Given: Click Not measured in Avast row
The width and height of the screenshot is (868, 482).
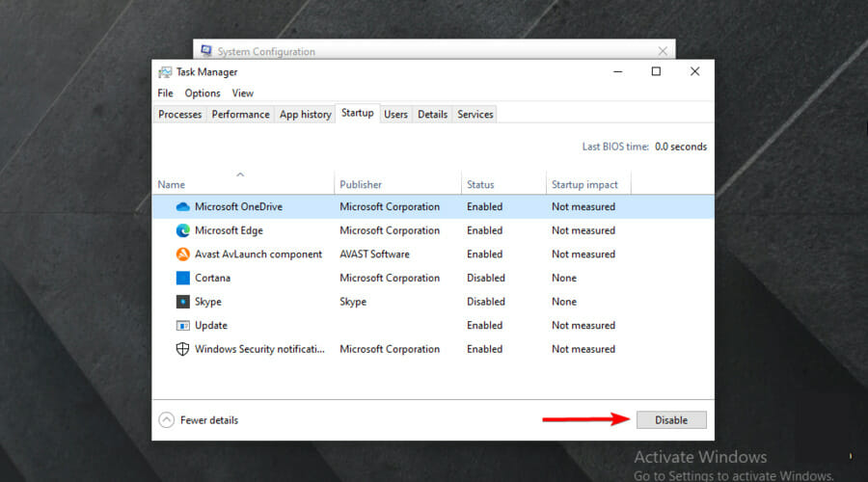Looking at the screenshot, I should tap(583, 254).
